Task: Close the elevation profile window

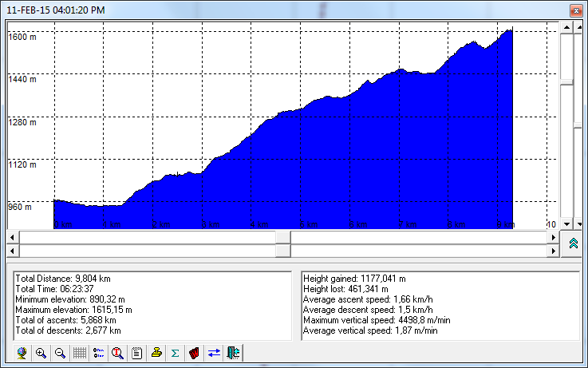Action: point(574,10)
